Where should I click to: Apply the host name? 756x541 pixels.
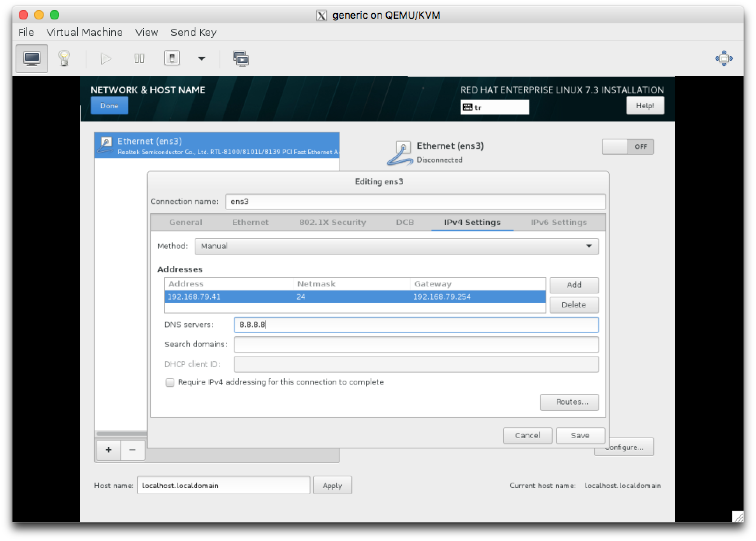332,485
